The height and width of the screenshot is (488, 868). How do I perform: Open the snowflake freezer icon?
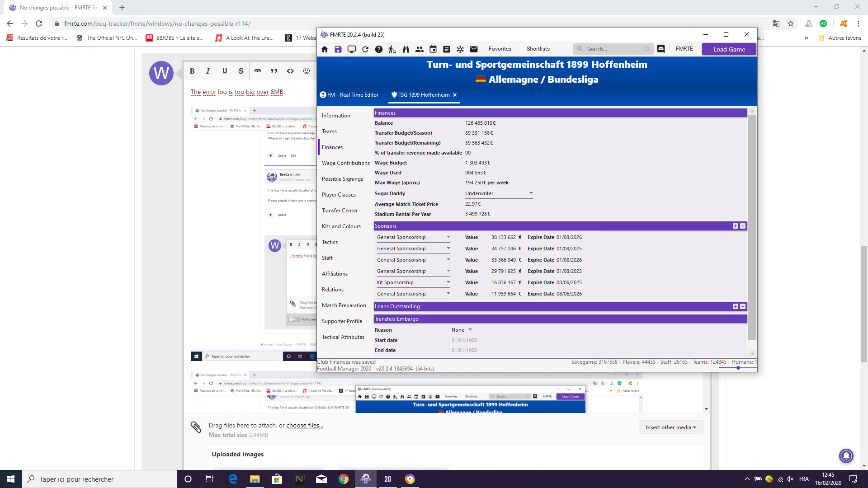[x=460, y=49]
